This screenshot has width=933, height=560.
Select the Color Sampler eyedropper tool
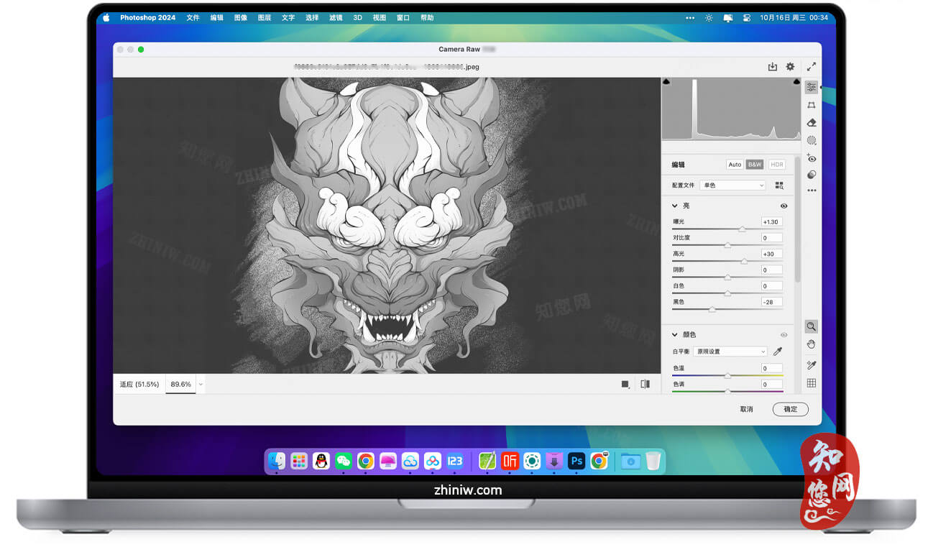point(812,365)
